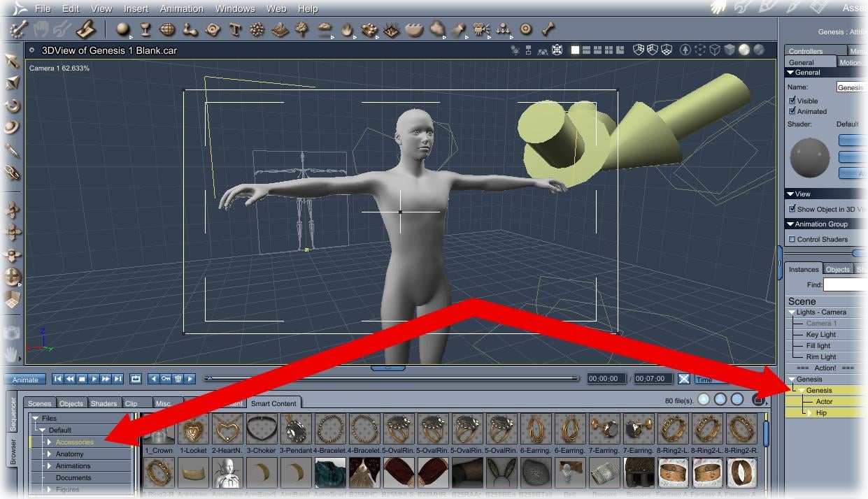
Task: Expand the Anatomy folder
Action: (49, 454)
